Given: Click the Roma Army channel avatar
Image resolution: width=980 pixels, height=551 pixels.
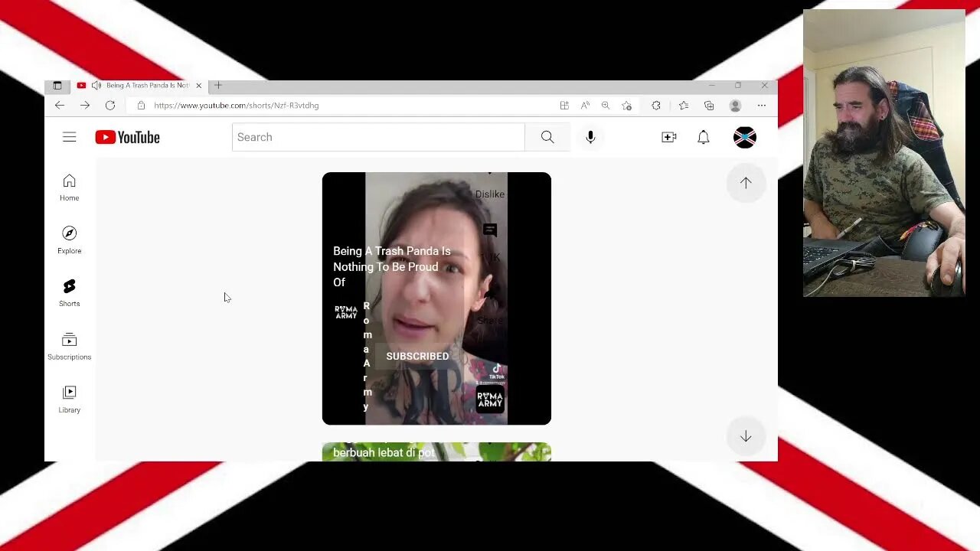Looking at the screenshot, I should pyautogui.click(x=346, y=312).
